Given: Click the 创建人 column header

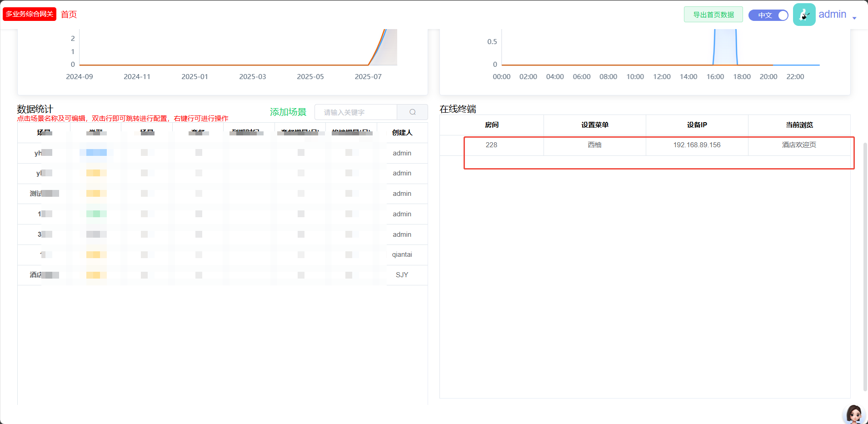Looking at the screenshot, I should tap(402, 133).
